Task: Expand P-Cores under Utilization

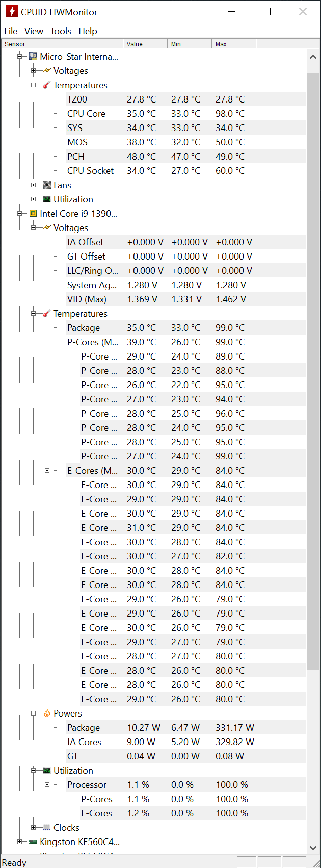Action: (61, 799)
